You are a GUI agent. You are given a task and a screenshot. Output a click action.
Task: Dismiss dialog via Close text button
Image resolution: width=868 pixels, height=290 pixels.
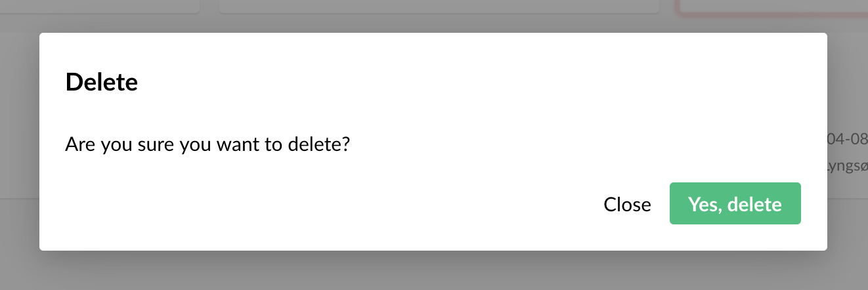pyautogui.click(x=627, y=205)
